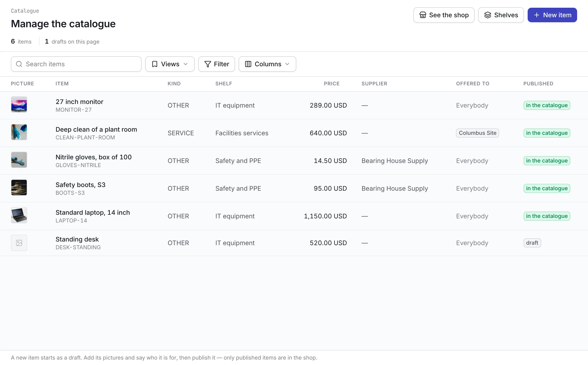Screen dimensions: 588x365
Task: Click the 640.00 USD price
Action: pos(328,133)
